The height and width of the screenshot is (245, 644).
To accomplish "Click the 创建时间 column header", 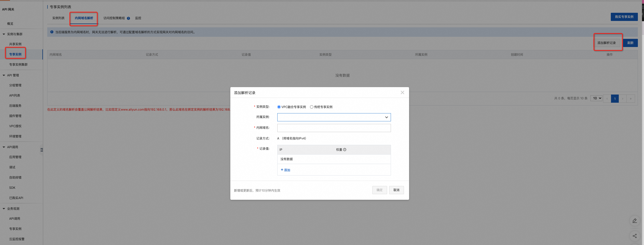I will (517, 55).
